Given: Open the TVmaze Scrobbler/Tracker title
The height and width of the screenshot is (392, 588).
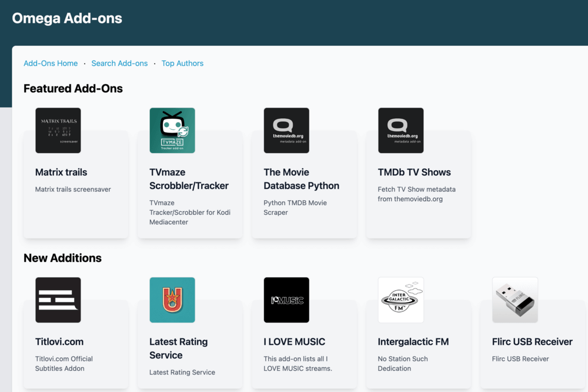Looking at the screenshot, I should click(189, 179).
